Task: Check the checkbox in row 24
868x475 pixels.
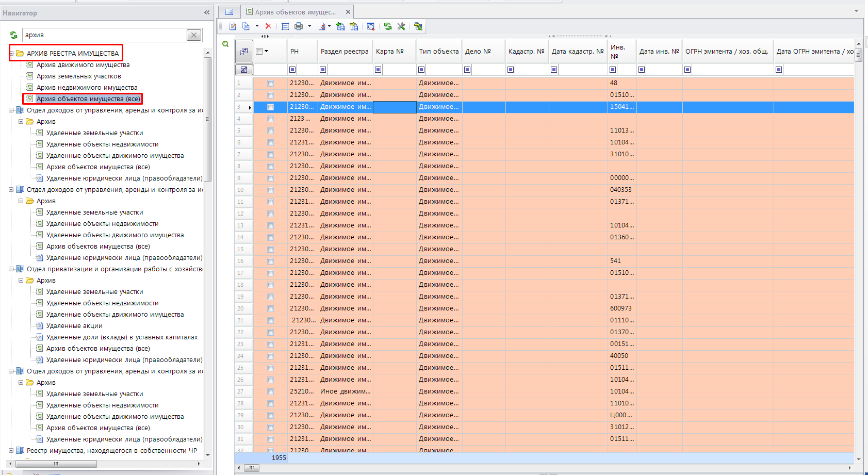Action: tap(270, 356)
